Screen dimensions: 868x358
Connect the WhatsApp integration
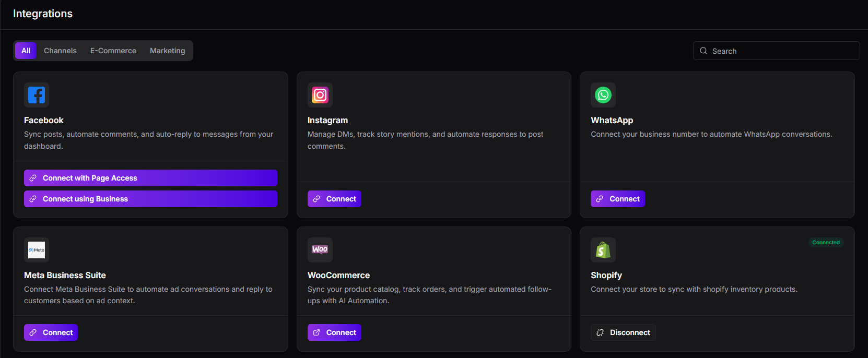618,199
